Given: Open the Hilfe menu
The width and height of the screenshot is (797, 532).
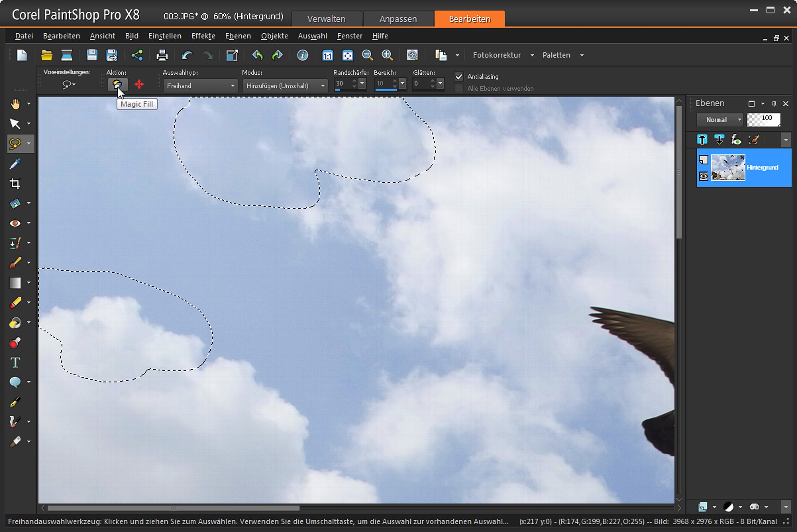Looking at the screenshot, I should [380, 36].
